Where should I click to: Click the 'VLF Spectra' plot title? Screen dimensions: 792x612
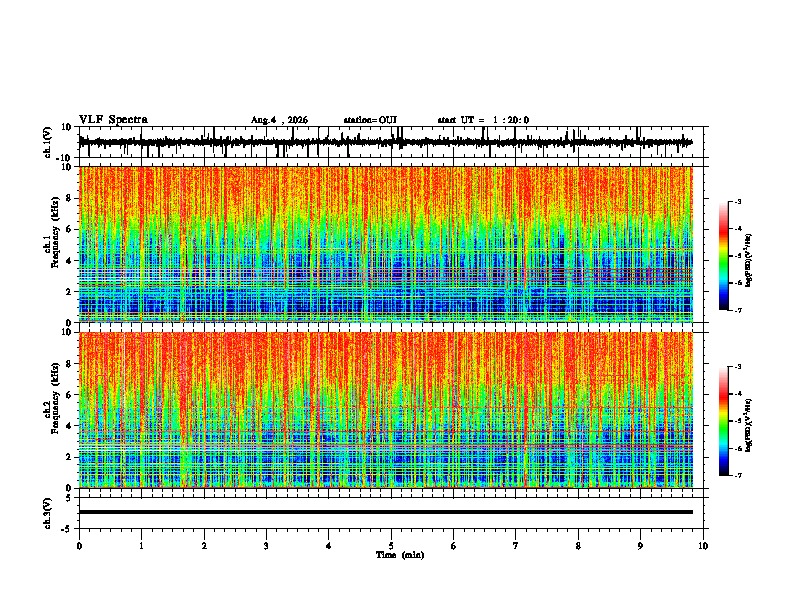point(113,119)
